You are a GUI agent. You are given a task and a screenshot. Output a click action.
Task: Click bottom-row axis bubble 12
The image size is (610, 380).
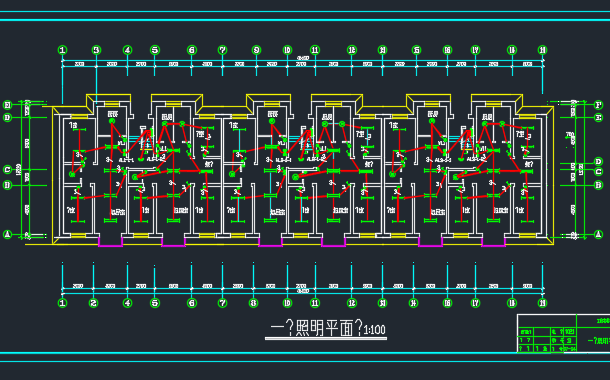click(x=352, y=303)
